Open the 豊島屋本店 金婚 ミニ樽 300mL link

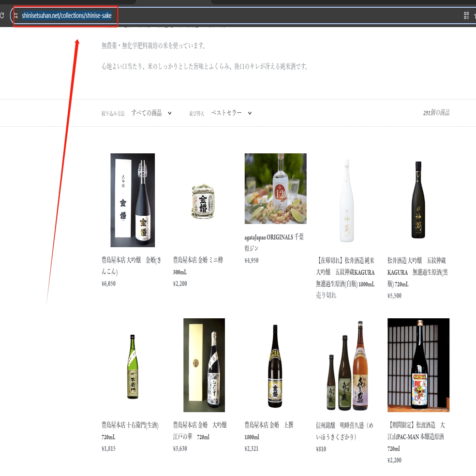198,266
